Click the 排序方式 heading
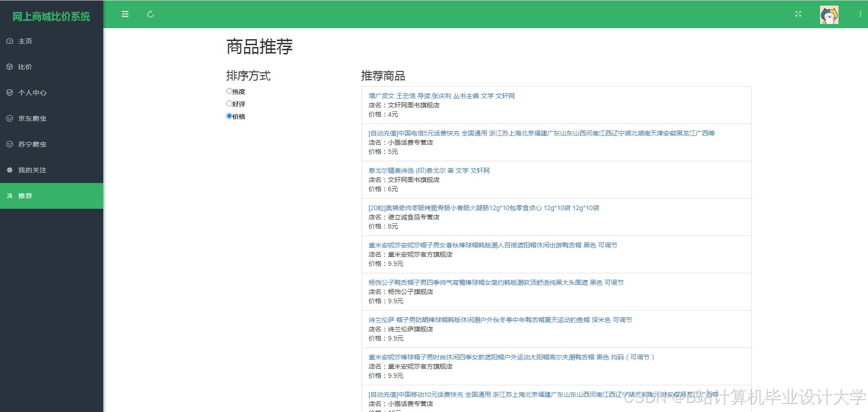 (x=248, y=76)
